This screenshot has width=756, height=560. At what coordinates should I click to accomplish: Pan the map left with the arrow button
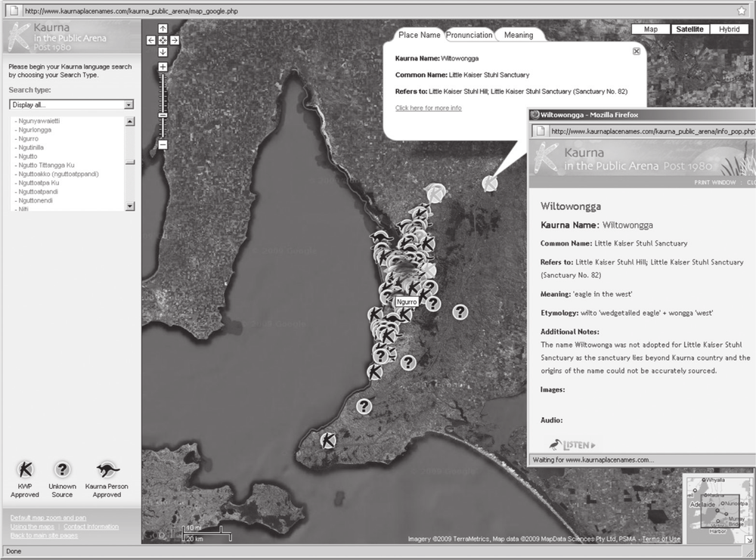click(151, 41)
